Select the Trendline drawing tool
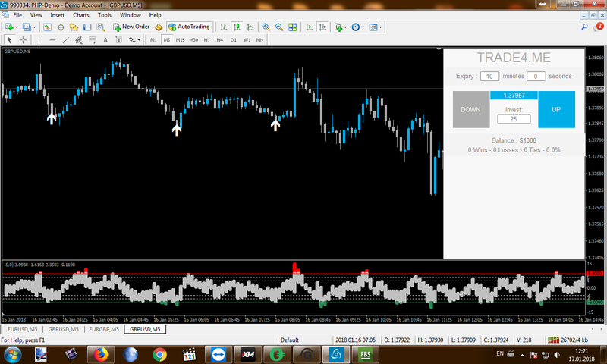Image resolution: width=607 pixels, height=364 pixels. [66, 40]
